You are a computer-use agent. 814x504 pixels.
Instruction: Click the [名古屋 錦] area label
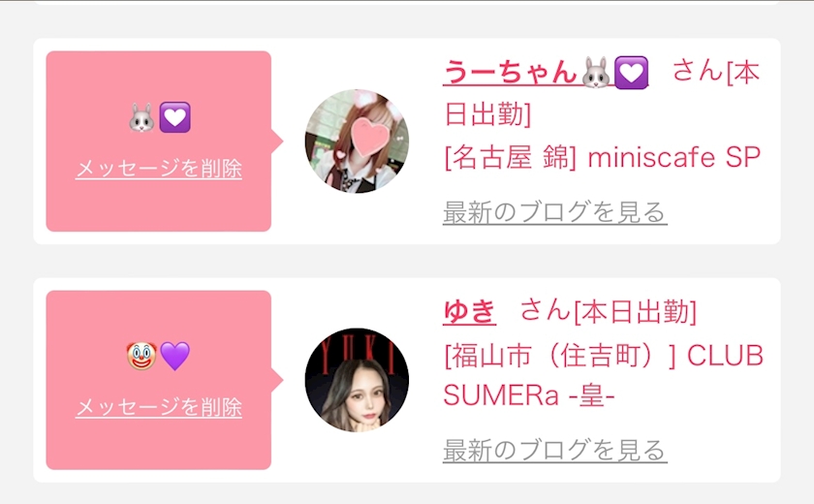pos(511,157)
